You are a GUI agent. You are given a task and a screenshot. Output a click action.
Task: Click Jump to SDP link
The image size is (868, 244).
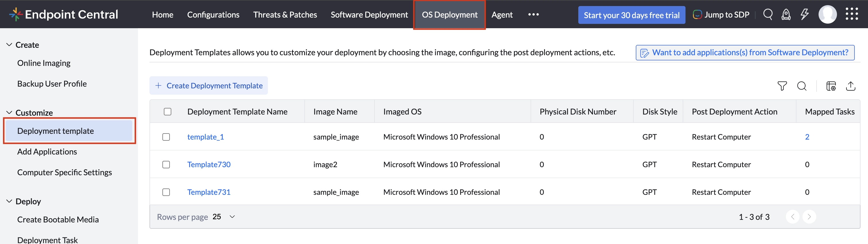pyautogui.click(x=727, y=14)
